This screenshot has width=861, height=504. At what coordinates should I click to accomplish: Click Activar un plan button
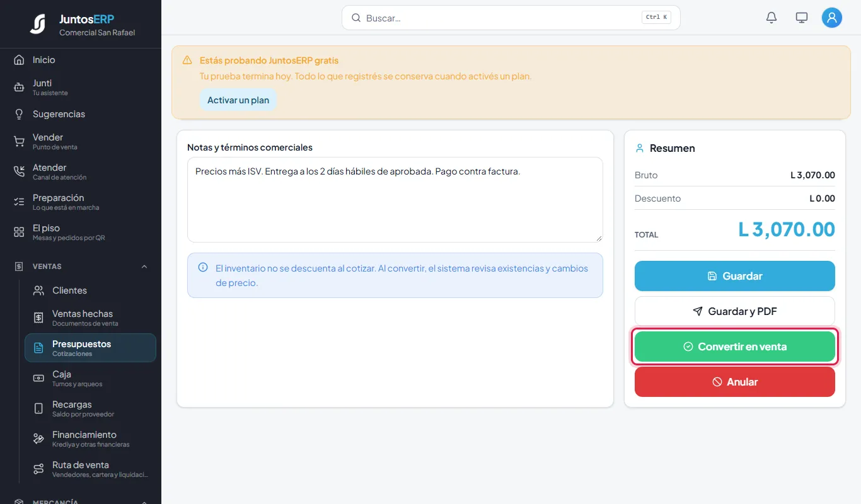[x=238, y=100]
